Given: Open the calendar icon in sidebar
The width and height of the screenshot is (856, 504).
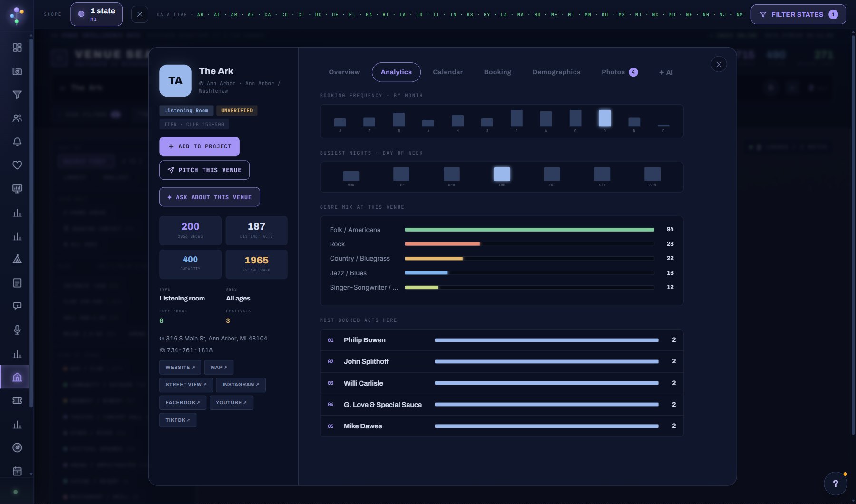Looking at the screenshot, I should coord(17,471).
